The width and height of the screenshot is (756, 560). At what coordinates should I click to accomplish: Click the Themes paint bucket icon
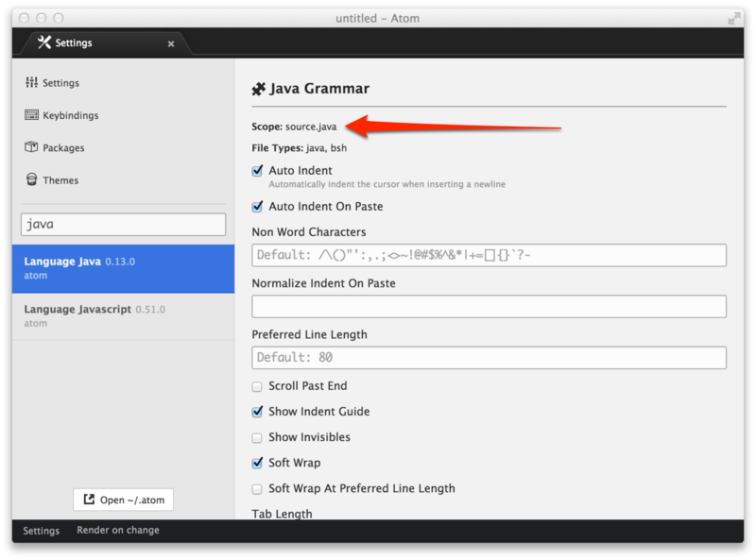pyautogui.click(x=32, y=179)
